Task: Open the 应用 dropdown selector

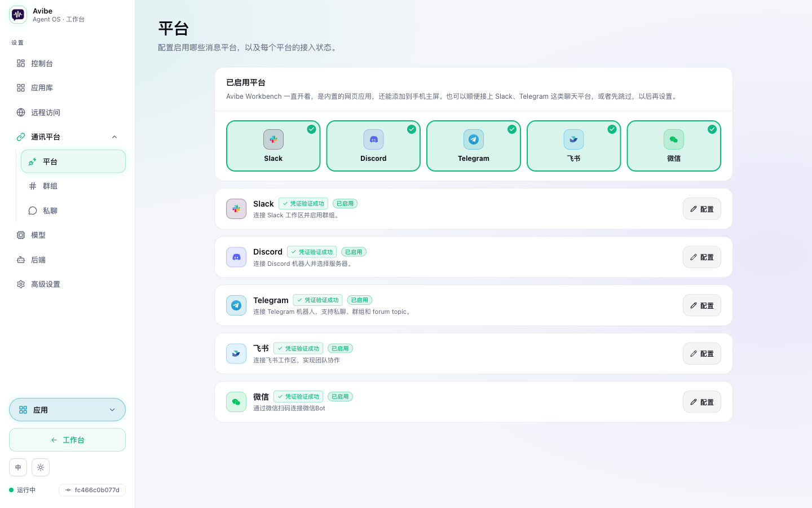Action: [x=67, y=410]
